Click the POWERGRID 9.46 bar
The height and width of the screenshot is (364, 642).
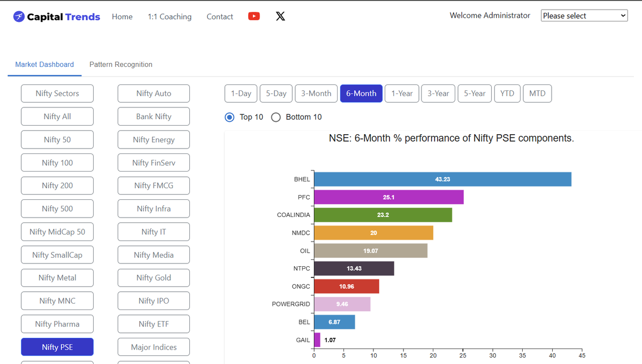[x=342, y=304]
